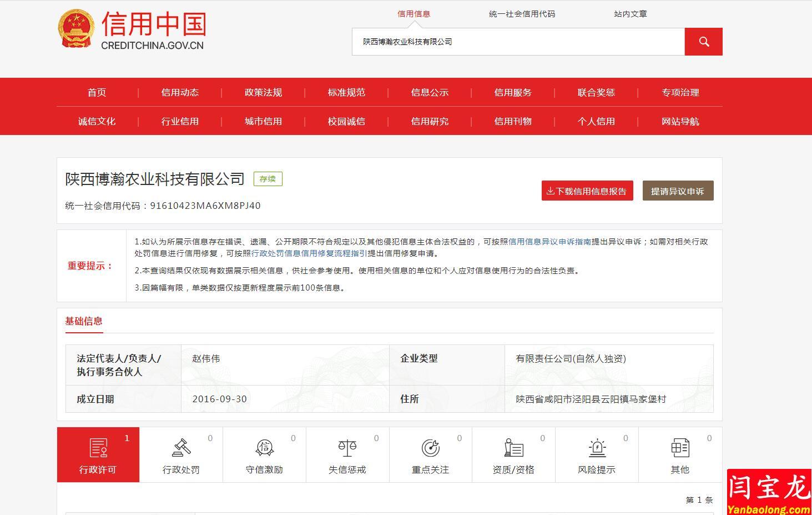Click 提请异议申诉 button

click(x=678, y=191)
